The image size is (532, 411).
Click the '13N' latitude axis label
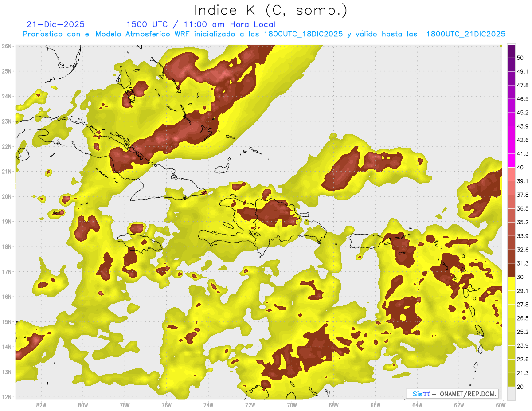[7, 372]
